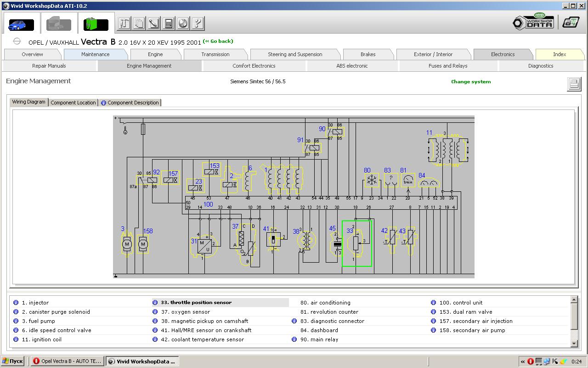Open Steering and Suspension tab
This screenshot has width=588, height=368.
tap(295, 54)
